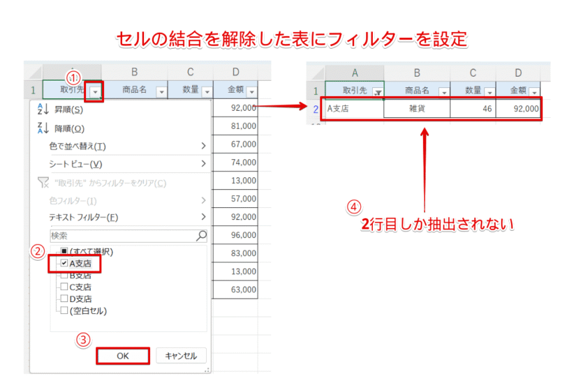Click the 74,000 cell in left sheet
Screen dimensions: 567x392
[x=235, y=163]
